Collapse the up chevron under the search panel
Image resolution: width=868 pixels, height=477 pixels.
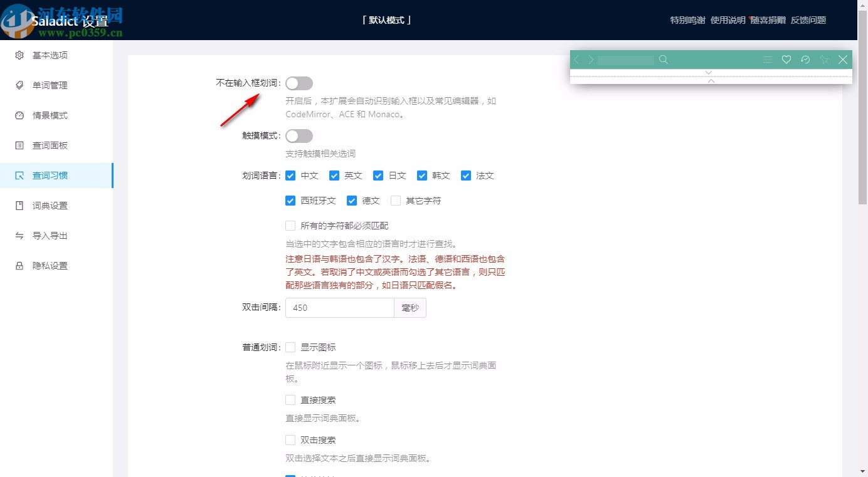711,81
